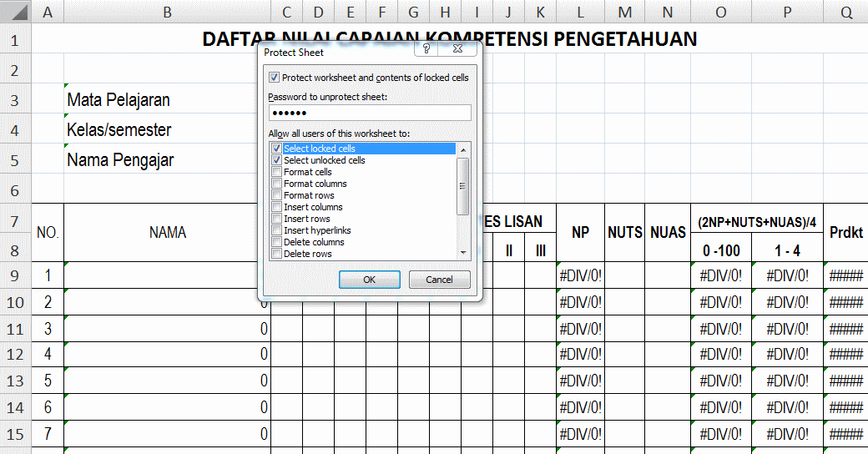Viewport: 868px width, 454px height.
Task: Click the Mata Pelajaran cell
Action: (167, 99)
